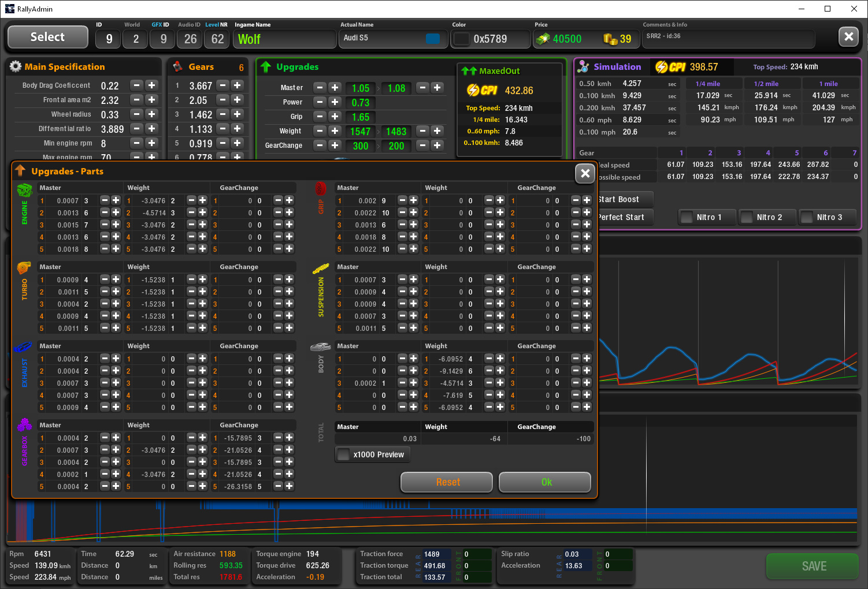Image resolution: width=868 pixels, height=589 pixels.
Task: Click the Exhaust upgrade category icon
Action: (x=23, y=347)
